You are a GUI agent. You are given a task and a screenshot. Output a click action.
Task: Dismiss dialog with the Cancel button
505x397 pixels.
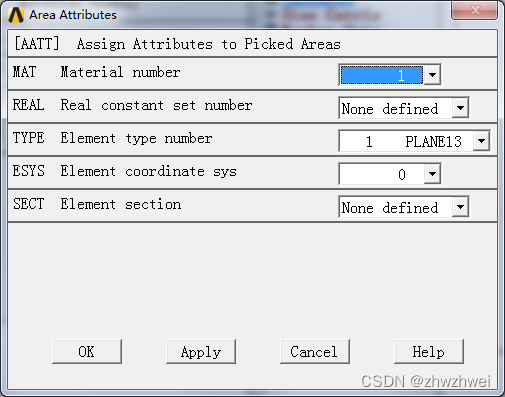click(315, 352)
